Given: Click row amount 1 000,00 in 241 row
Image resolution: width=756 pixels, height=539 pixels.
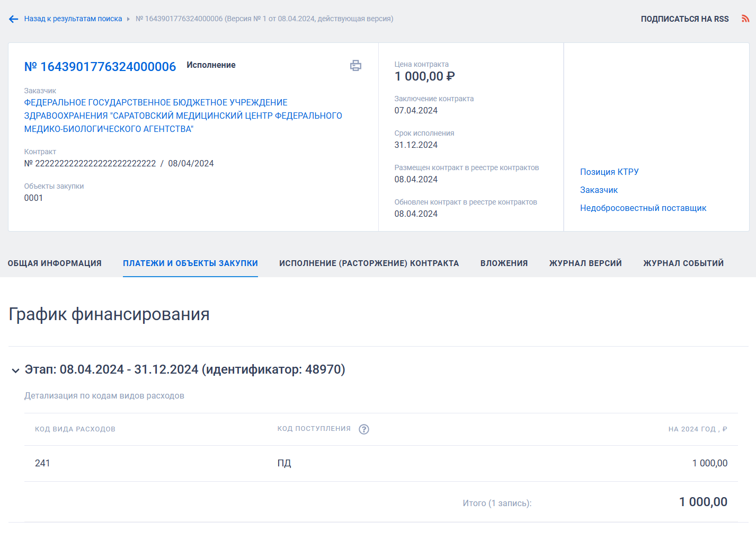Looking at the screenshot, I should click(709, 463).
